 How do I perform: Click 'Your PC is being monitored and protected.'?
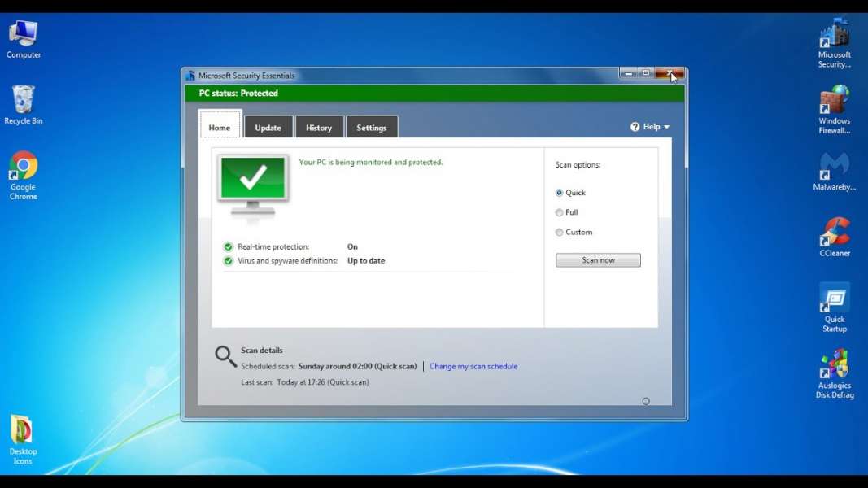point(370,162)
